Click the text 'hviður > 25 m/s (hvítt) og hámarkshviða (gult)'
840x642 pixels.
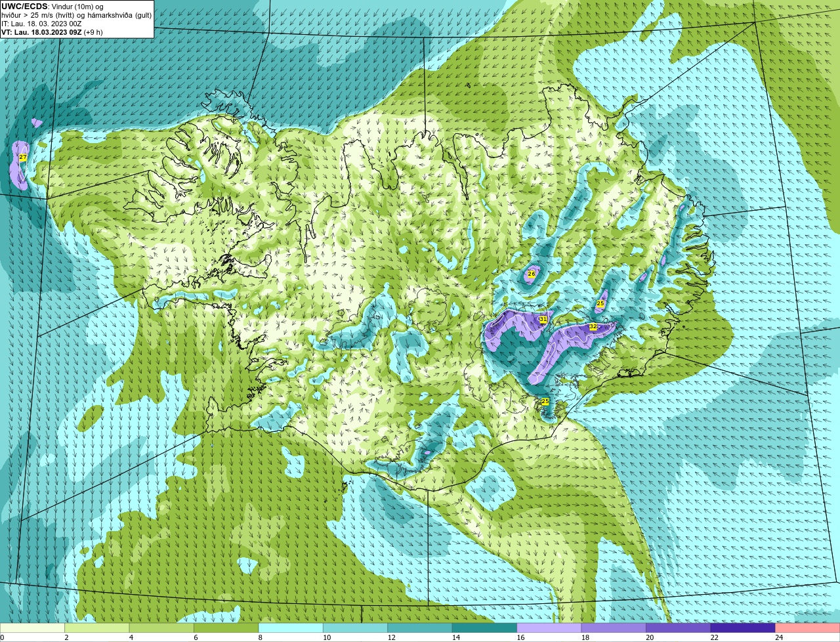pyautogui.click(x=76, y=15)
